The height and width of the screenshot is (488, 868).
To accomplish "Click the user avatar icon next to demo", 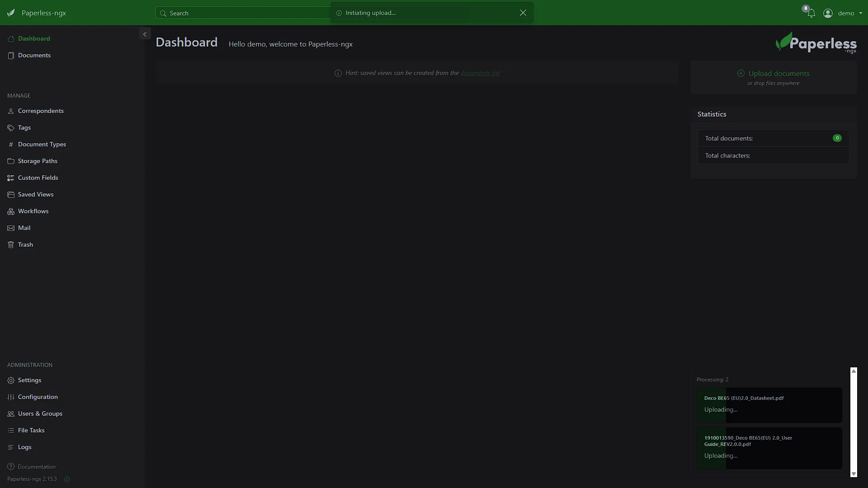I will pos(828,13).
